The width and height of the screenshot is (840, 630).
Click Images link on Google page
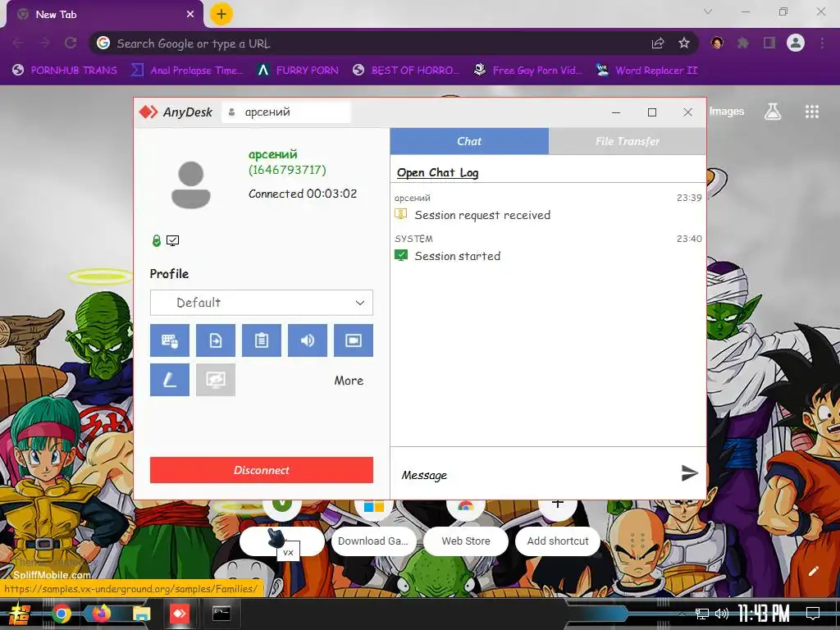click(x=727, y=112)
